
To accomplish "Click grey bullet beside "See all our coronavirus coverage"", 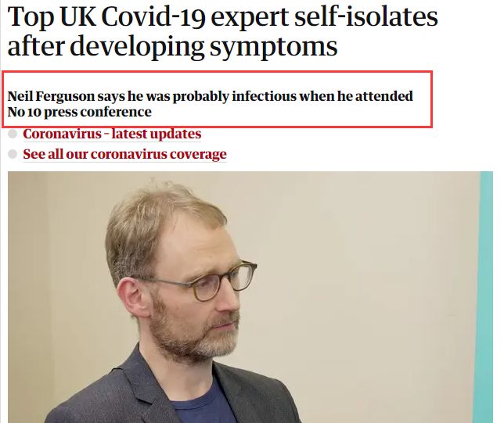I will coord(13,154).
